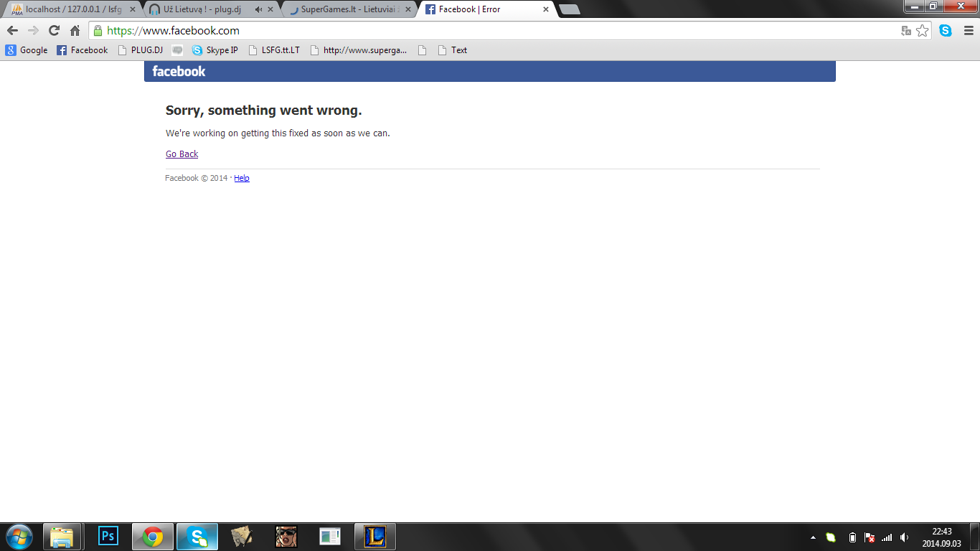Click the translate page icon in address bar
980x551 pixels.
906,31
